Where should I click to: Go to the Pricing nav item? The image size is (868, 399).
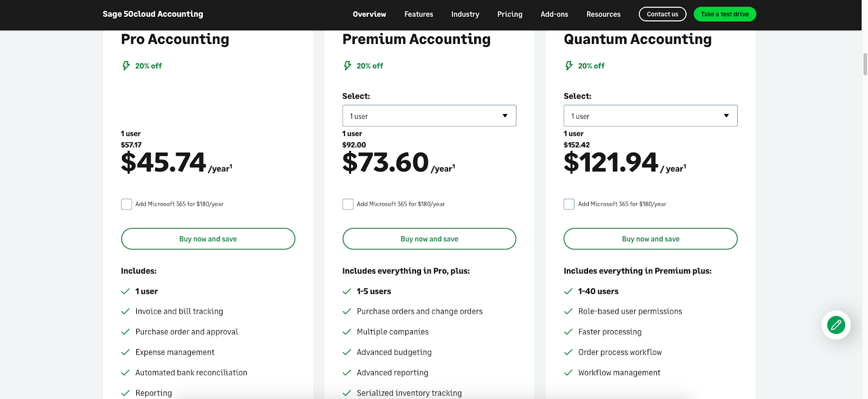point(510,14)
